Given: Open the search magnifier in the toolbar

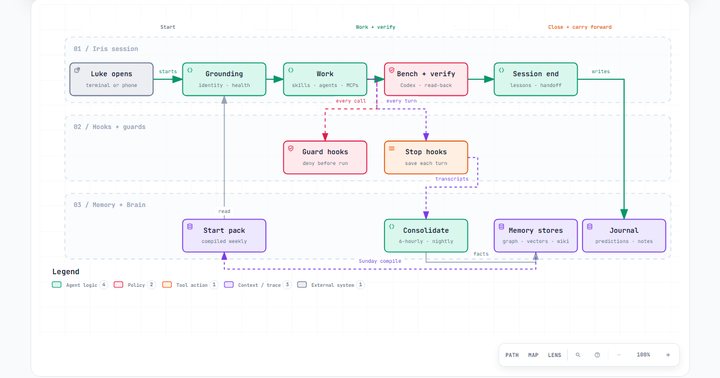Looking at the screenshot, I should point(578,355).
